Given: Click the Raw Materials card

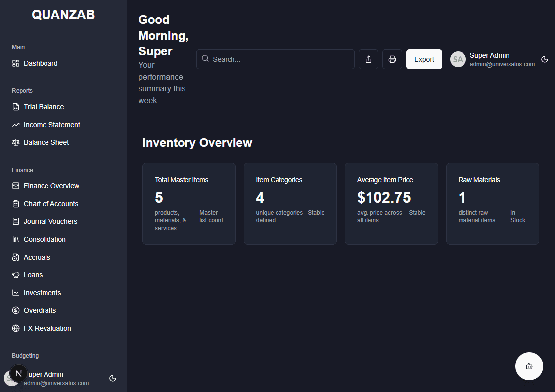Looking at the screenshot, I should coord(493,204).
